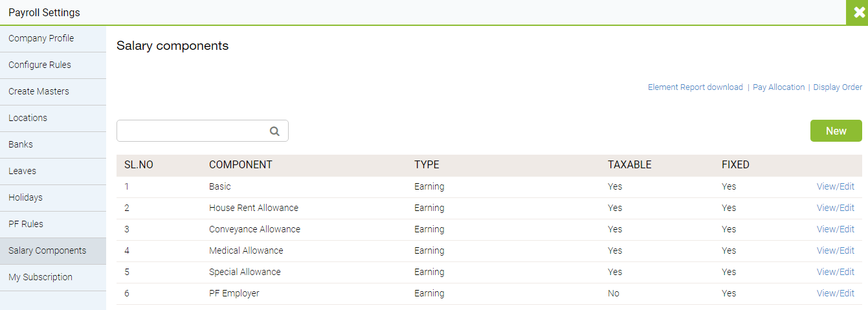The width and height of the screenshot is (868, 310).
Task: View/Edit Medical Allowance
Action: pos(836,250)
